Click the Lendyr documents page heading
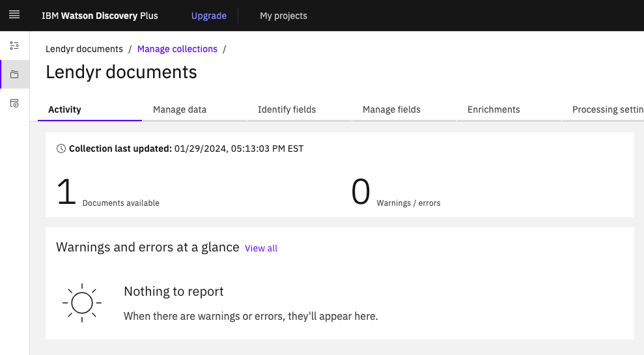Screen dimensions: 644x355 tap(121, 72)
